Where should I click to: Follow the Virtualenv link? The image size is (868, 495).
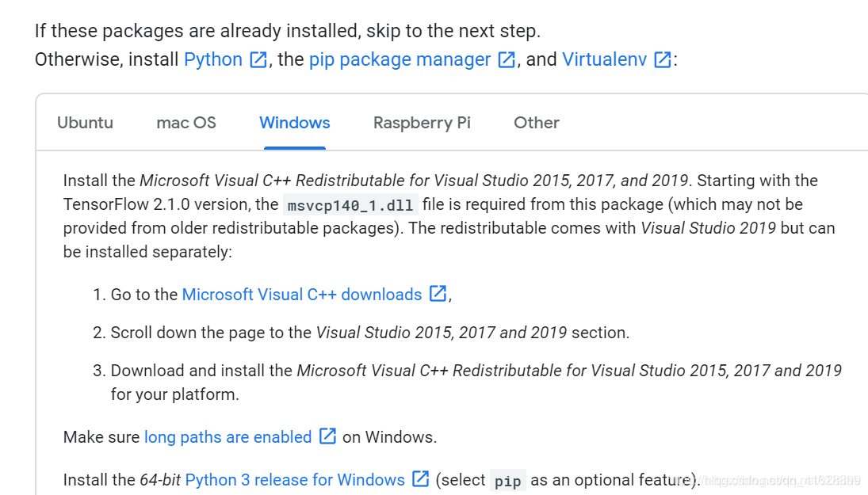pyautogui.click(x=605, y=59)
